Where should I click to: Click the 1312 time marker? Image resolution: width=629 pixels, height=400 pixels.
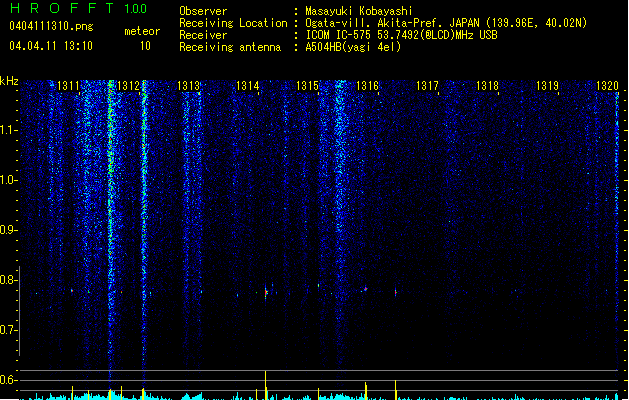tap(128, 86)
